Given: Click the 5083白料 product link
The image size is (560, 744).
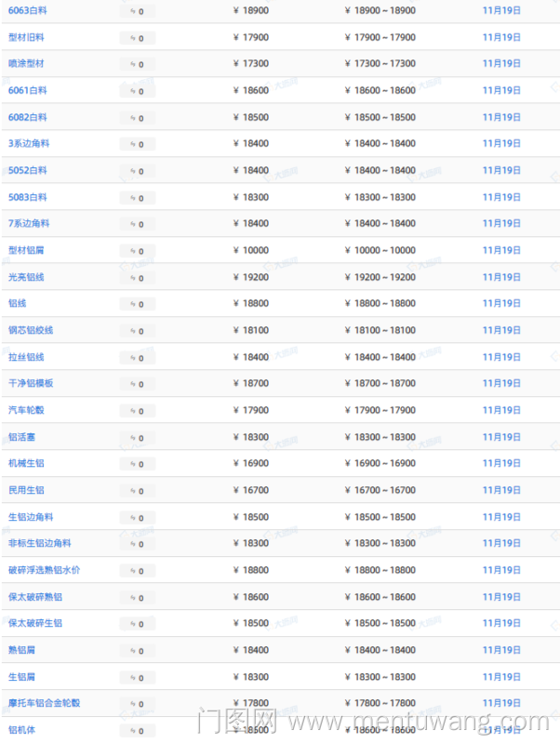Looking at the screenshot, I should pyautogui.click(x=28, y=197).
